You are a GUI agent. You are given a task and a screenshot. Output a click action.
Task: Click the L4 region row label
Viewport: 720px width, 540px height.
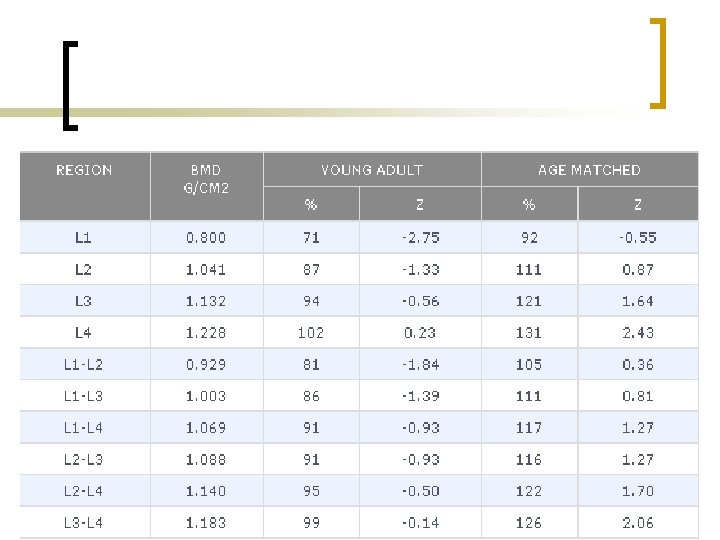point(83,333)
